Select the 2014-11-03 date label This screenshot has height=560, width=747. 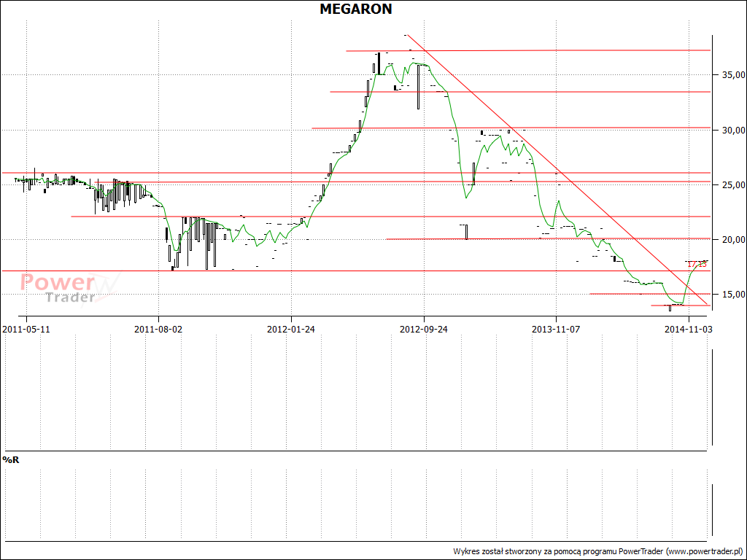(x=689, y=329)
